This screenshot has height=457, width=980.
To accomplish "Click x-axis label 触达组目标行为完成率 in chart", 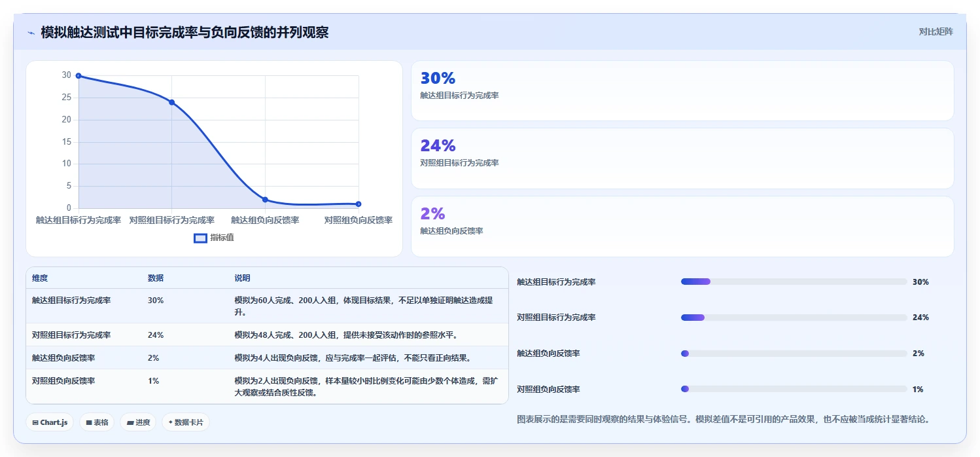I will [79, 221].
